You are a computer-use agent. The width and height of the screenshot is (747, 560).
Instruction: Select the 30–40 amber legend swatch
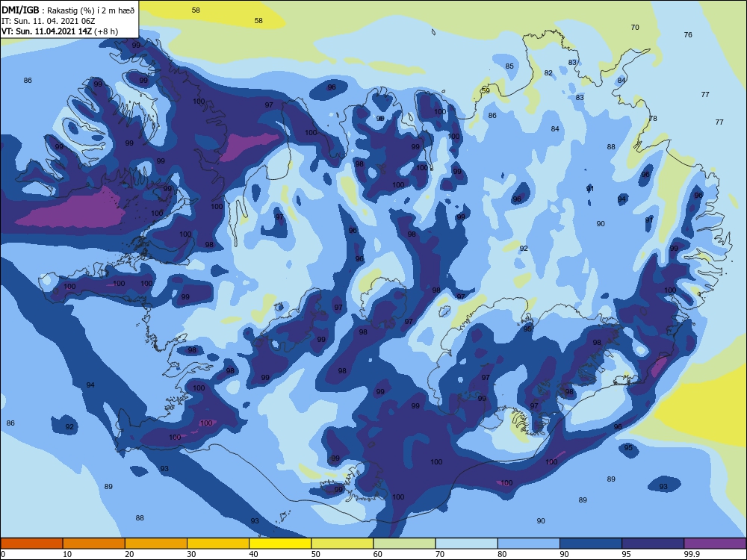pos(218,544)
